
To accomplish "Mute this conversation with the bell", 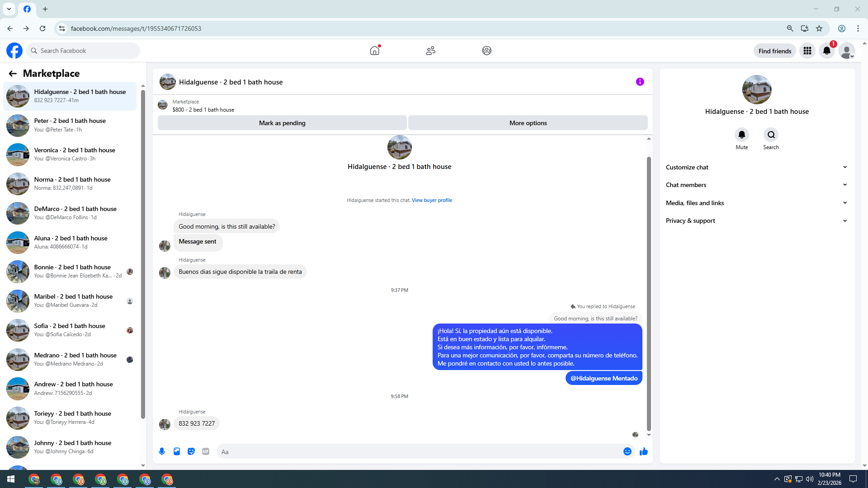I will (741, 135).
